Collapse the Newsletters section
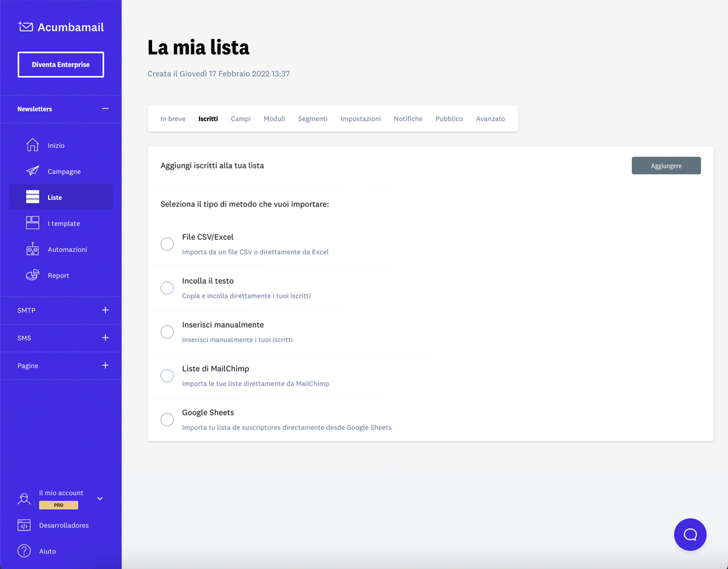The image size is (728, 569). [x=105, y=108]
